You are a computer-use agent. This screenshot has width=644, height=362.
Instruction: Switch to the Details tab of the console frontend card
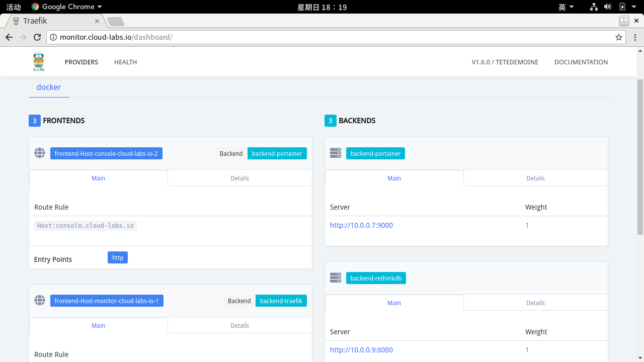click(x=239, y=178)
